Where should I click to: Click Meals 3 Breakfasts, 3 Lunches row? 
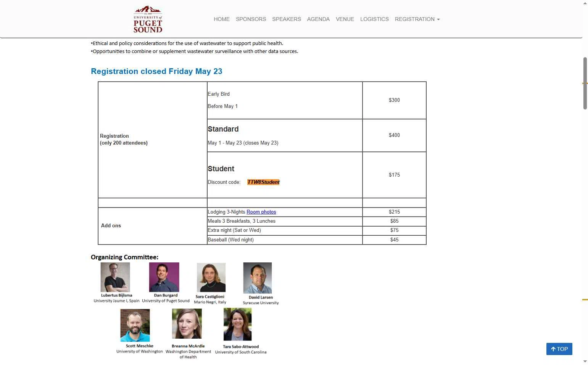[242, 221]
